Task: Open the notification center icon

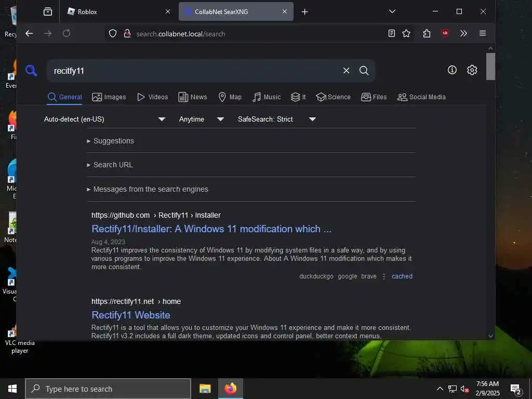Action: [x=515, y=389]
